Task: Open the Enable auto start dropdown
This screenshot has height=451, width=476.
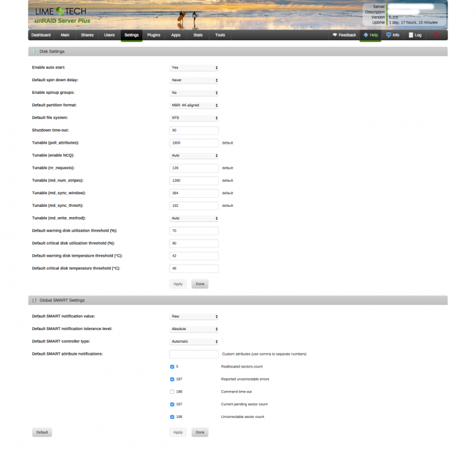Action: coord(194,68)
